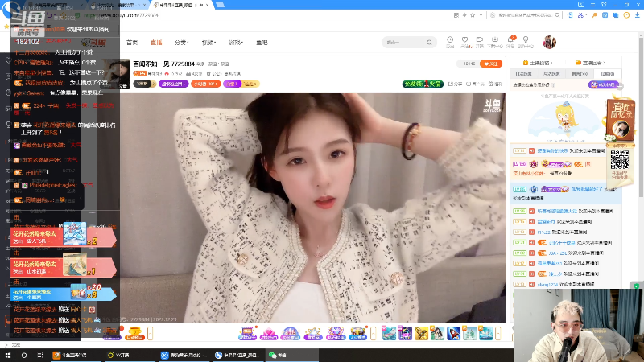Open the messages icon with red badge
644x362 pixels.
[510, 39]
